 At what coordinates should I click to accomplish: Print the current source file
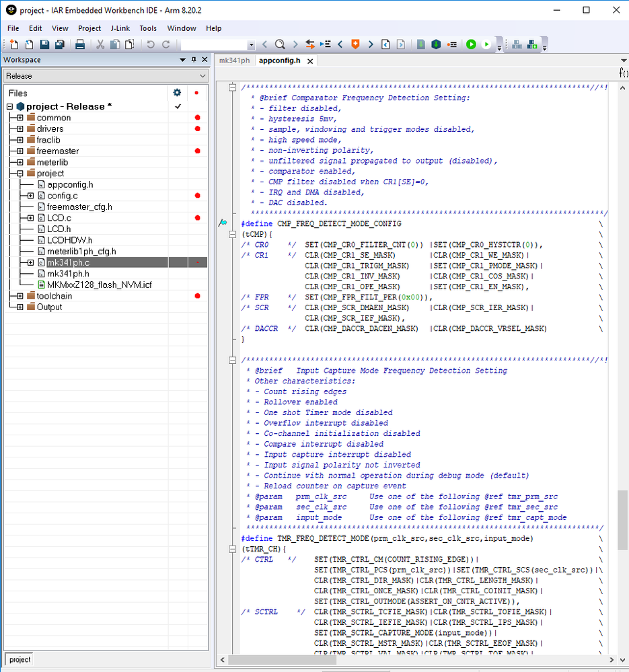click(x=78, y=44)
